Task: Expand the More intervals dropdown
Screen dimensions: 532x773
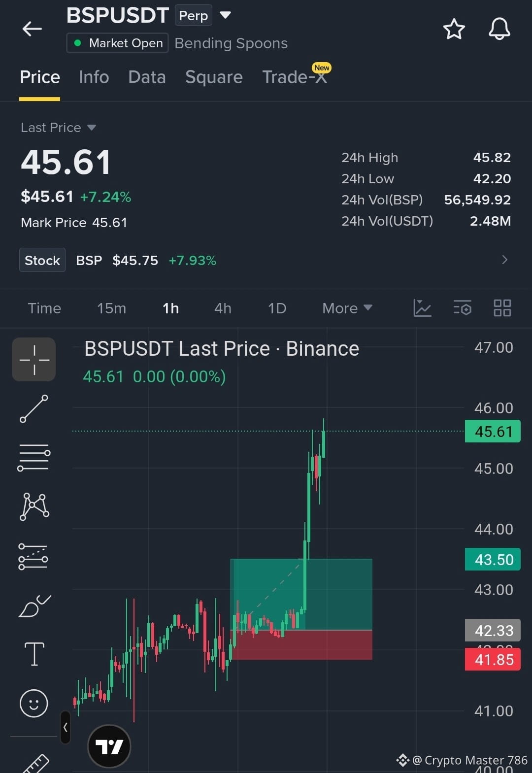Action: tap(347, 308)
